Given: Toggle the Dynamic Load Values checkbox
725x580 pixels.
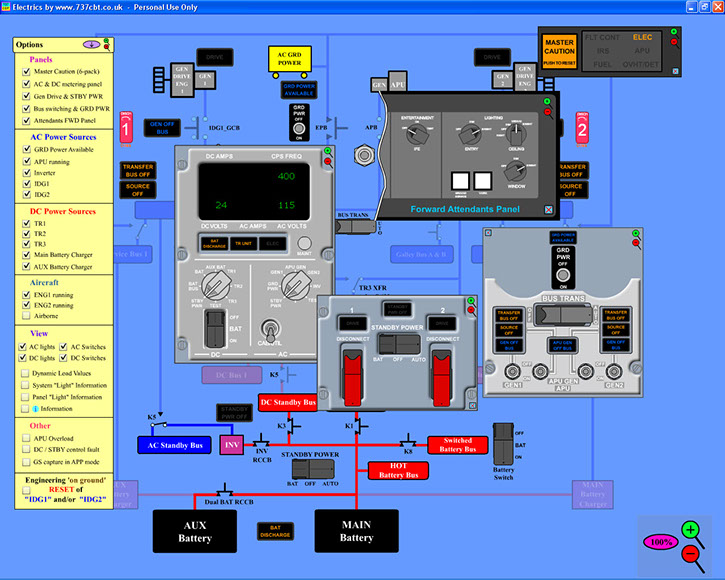Looking at the screenshot, I should (x=27, y=373).
